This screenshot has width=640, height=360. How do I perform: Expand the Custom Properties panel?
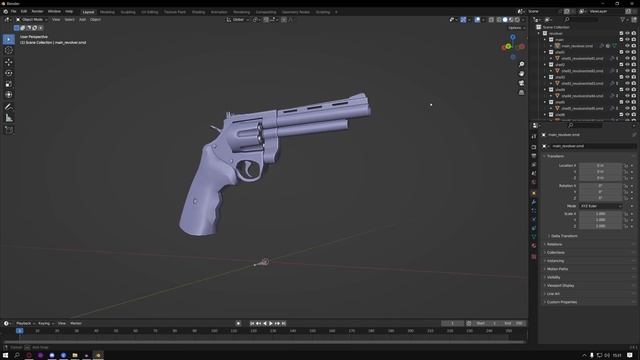click(561, 302)
